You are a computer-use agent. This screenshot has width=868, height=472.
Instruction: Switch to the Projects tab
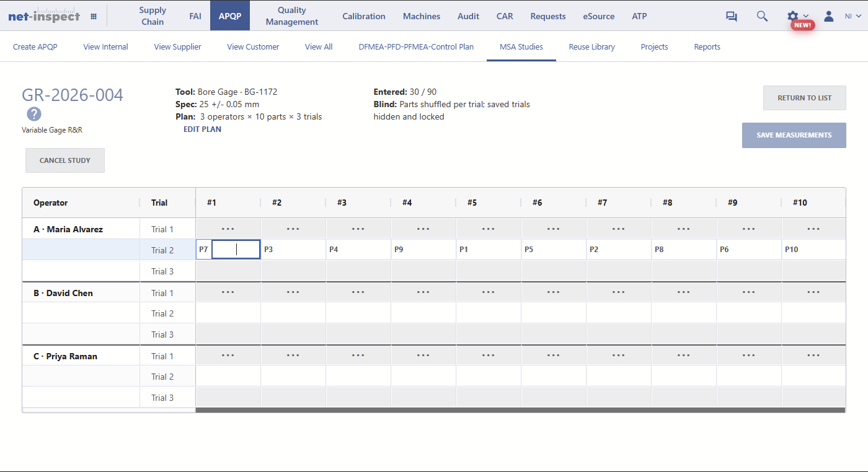(655, 46)
